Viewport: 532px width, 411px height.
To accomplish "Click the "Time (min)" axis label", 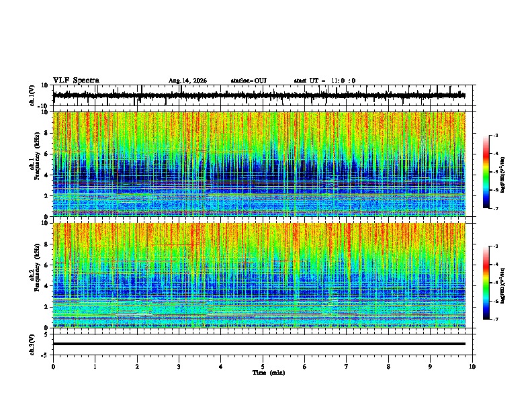I will coord(269,373).
